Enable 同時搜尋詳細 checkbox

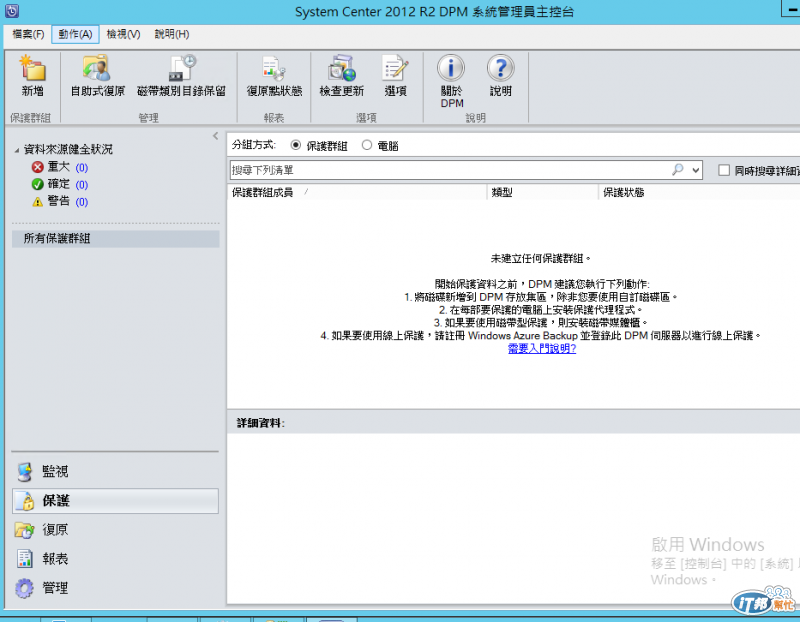pyautogui.click(x=723, y=170)
